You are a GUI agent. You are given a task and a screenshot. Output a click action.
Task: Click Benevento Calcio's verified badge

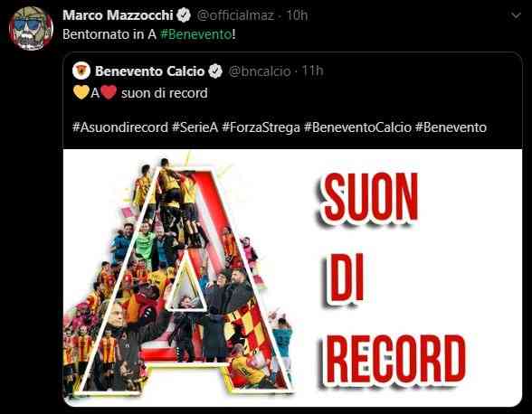point(215,71)
